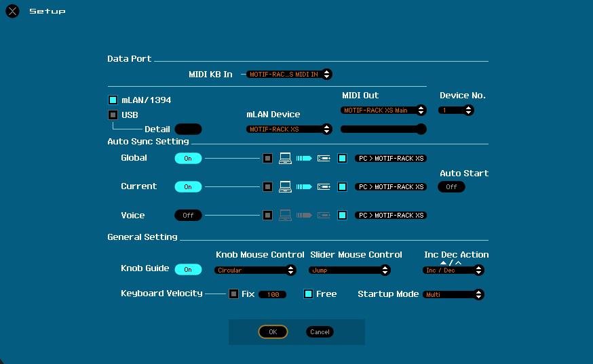Click the Cancel button
This screenshot has width=593, height=364.
320,332
